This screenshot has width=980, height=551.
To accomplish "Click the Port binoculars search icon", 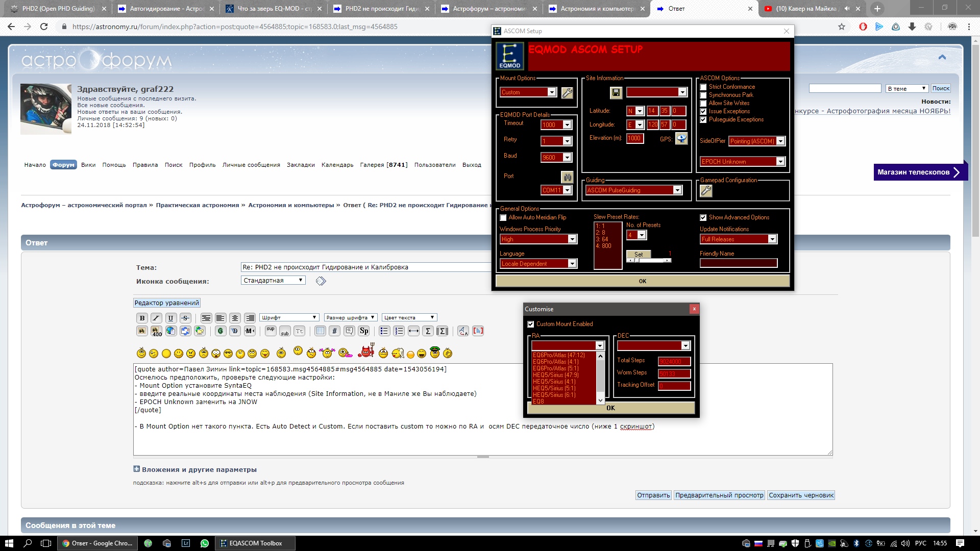I will click(567, 177).
